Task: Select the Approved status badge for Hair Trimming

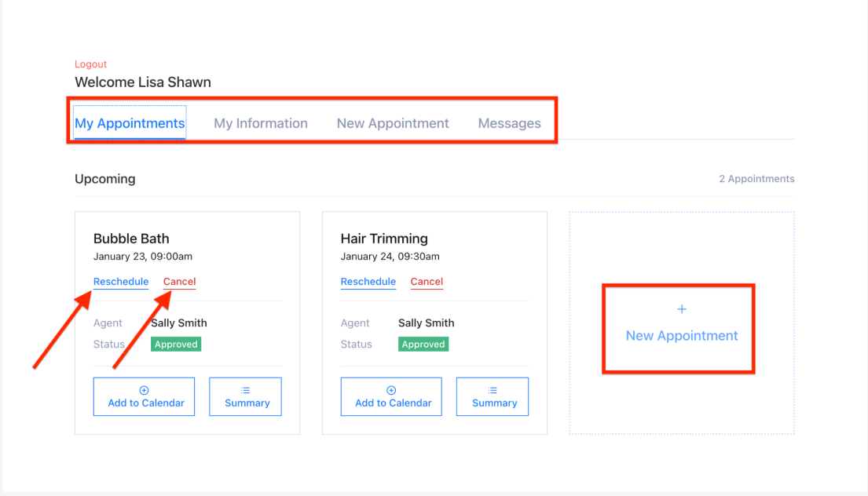Action: [x=423, y=344]
